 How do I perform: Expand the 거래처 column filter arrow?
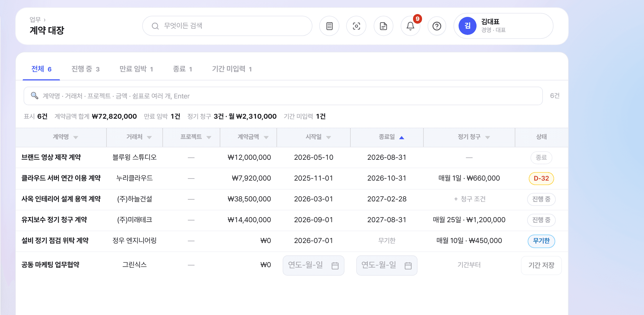point(149,138)
